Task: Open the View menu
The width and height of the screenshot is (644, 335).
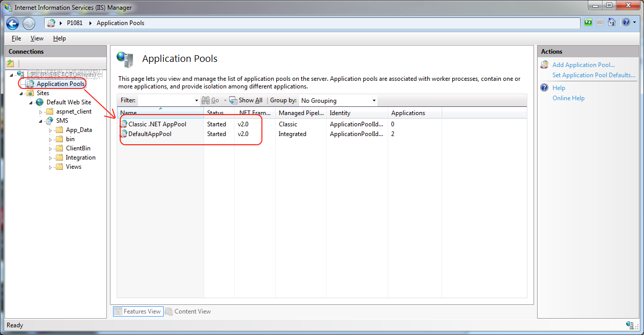Action: [37, 38]
